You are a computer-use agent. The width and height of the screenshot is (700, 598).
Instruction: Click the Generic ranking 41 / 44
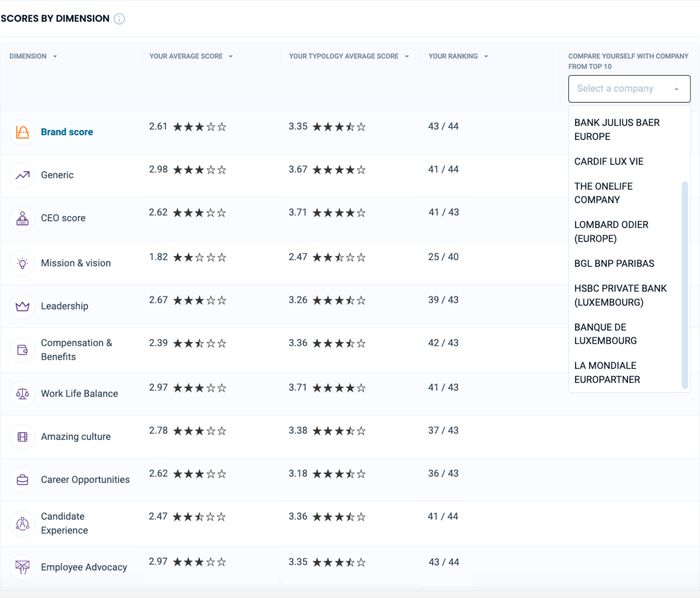(x=444, y=169)
